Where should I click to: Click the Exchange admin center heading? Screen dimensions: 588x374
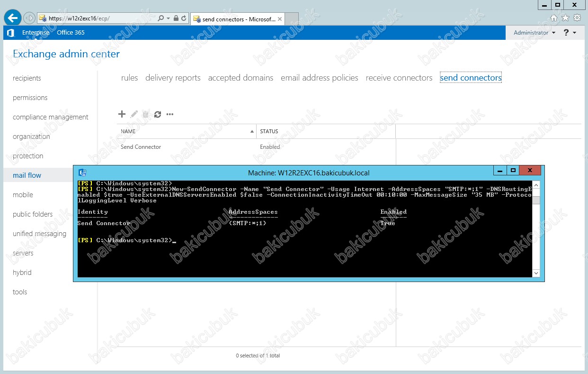66,54
